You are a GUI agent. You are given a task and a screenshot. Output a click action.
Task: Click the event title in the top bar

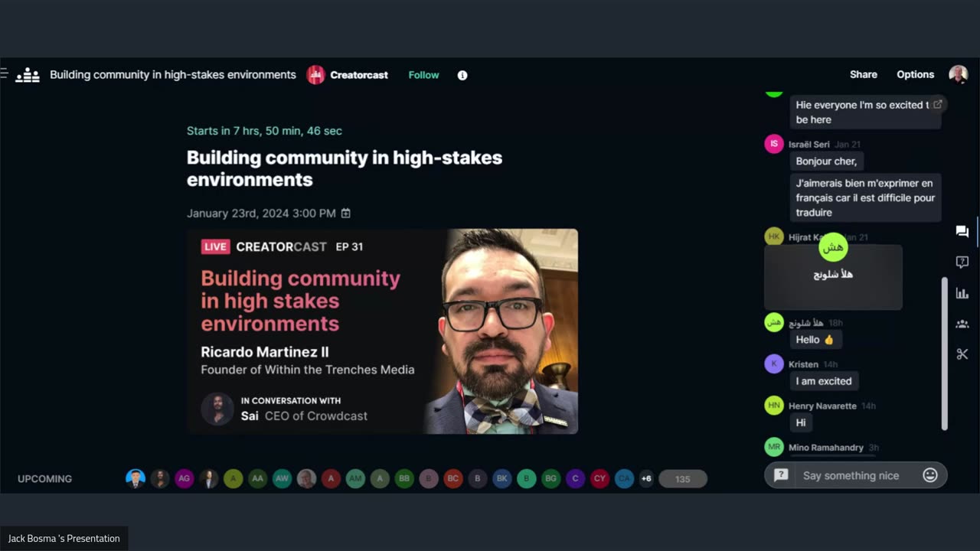[173, 75]
